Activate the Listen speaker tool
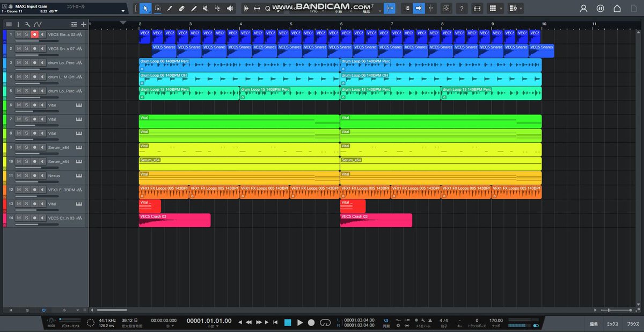Screen dimensions: 644x332 [x=230, y=9]
